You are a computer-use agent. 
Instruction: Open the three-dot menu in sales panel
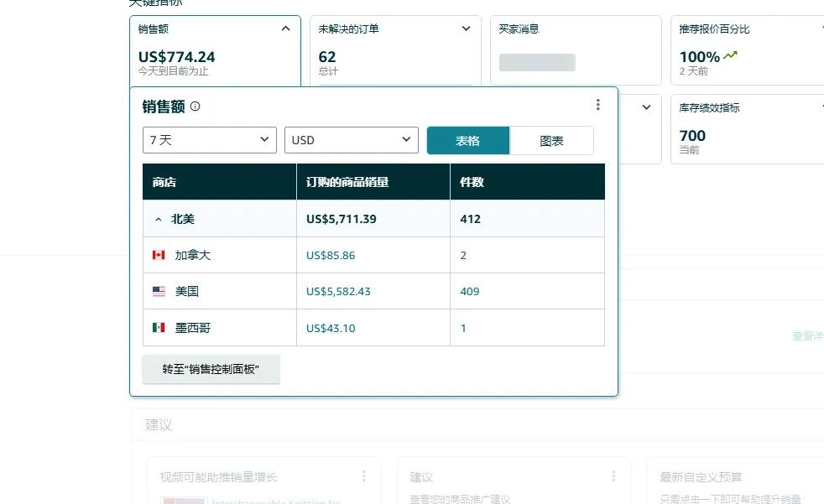point(598,105)
